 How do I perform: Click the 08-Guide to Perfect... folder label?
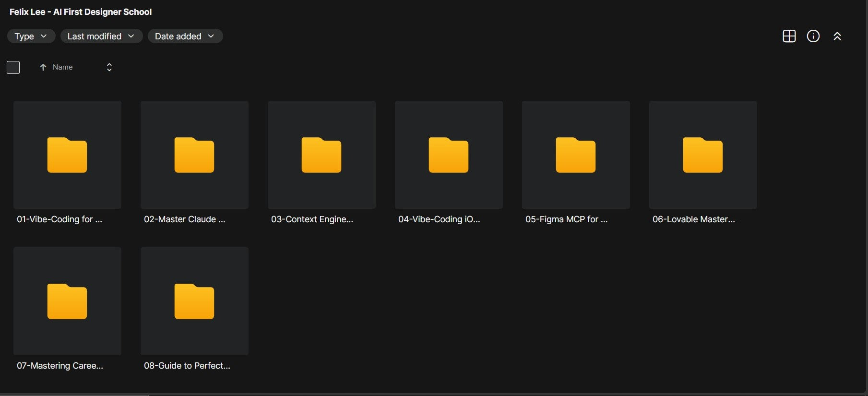pyautogui.click(x=187, y=366)
